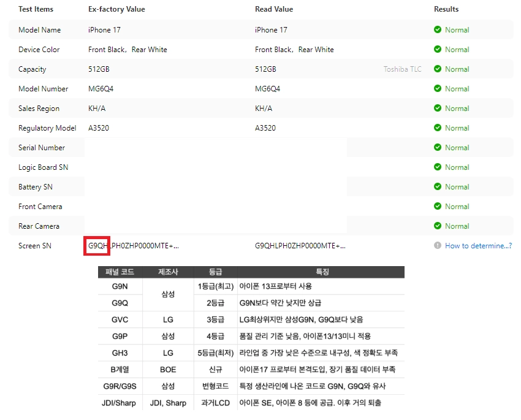Viewport: 521px width, 420px height.
Task: Select the 'Screen SN' row label
Action: (x=35, y=245)
